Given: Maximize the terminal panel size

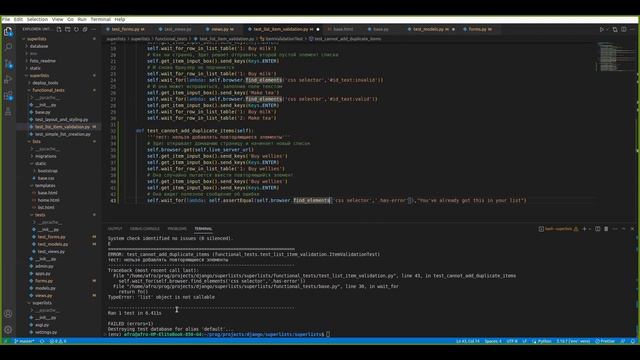Looking at the screenshot, I should point(623,229).
